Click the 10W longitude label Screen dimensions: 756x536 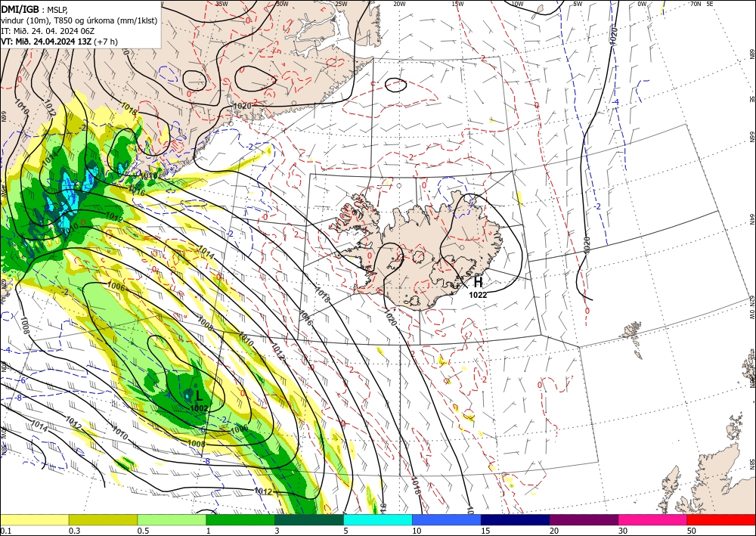click(x=517, y=4)
